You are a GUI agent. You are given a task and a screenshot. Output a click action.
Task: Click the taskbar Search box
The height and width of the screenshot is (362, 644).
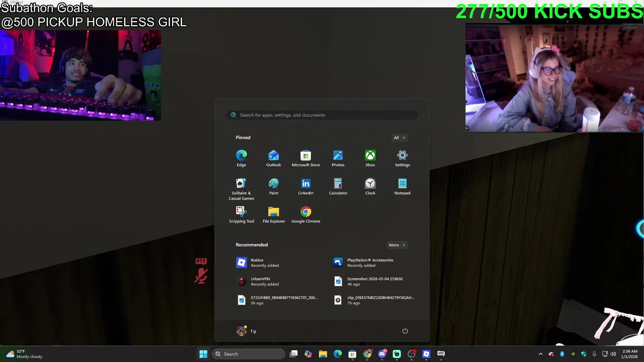249,354
